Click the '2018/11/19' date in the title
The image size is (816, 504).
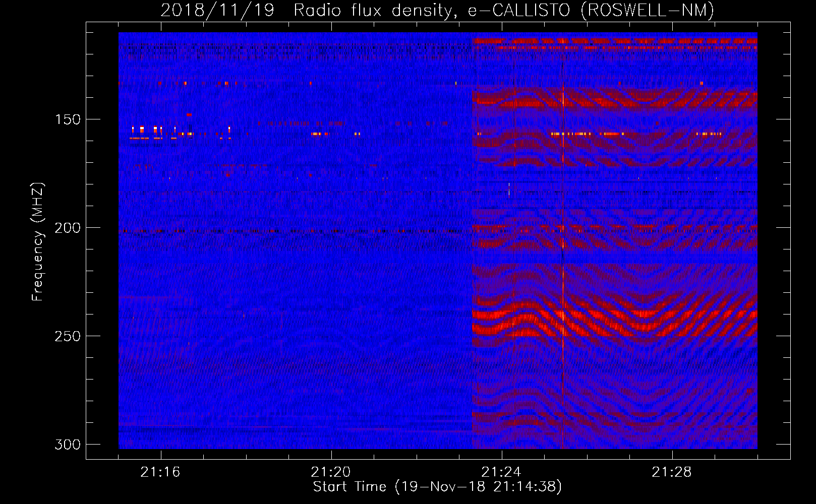(217, 10)
